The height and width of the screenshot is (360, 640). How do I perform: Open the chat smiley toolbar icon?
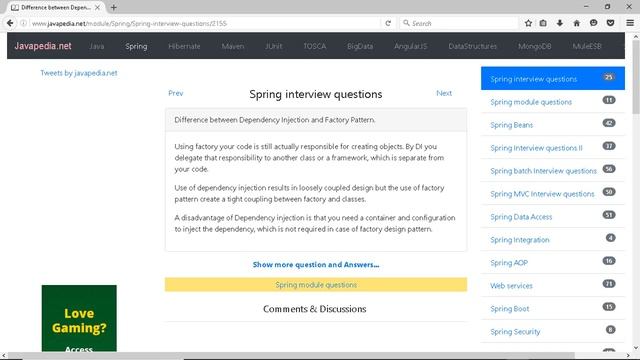coord(593,23)
